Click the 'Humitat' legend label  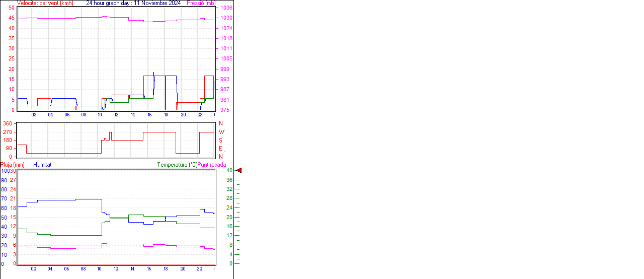tap(42, 165)
